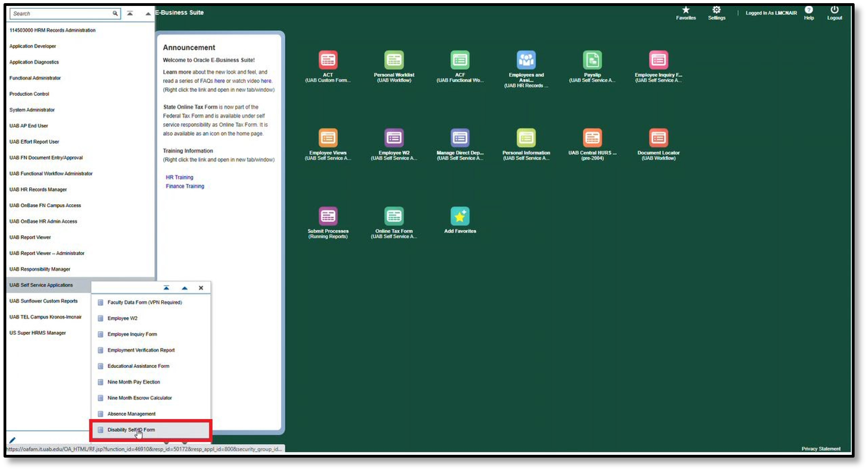Click scroll-to-top arrow in submenu popup

click(x=166, y=288)
